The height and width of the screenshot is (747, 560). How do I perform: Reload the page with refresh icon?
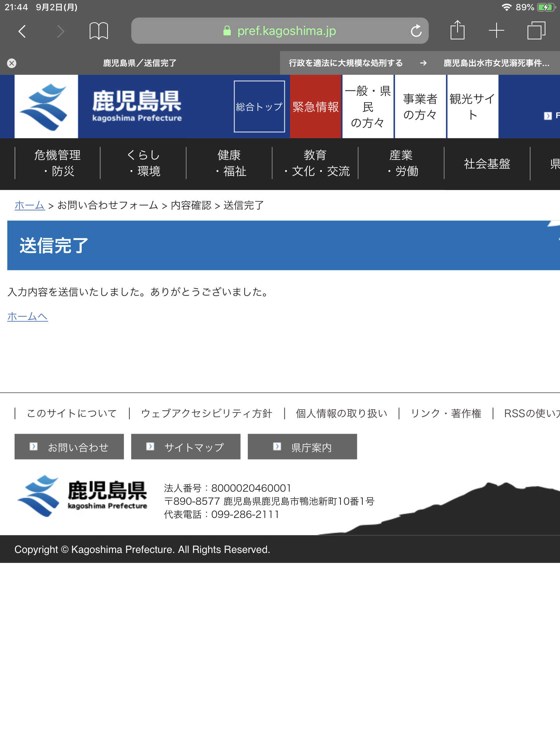(x=416, y=31)
